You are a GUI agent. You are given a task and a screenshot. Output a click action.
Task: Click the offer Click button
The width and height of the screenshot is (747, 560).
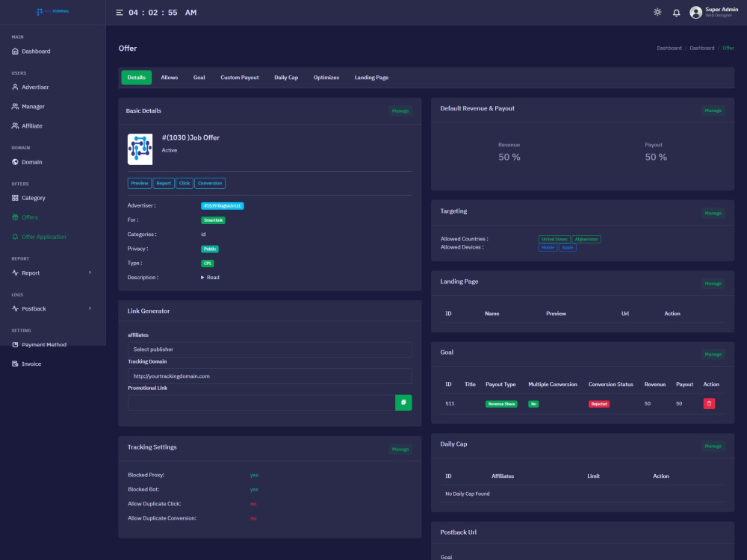point(185,184)
